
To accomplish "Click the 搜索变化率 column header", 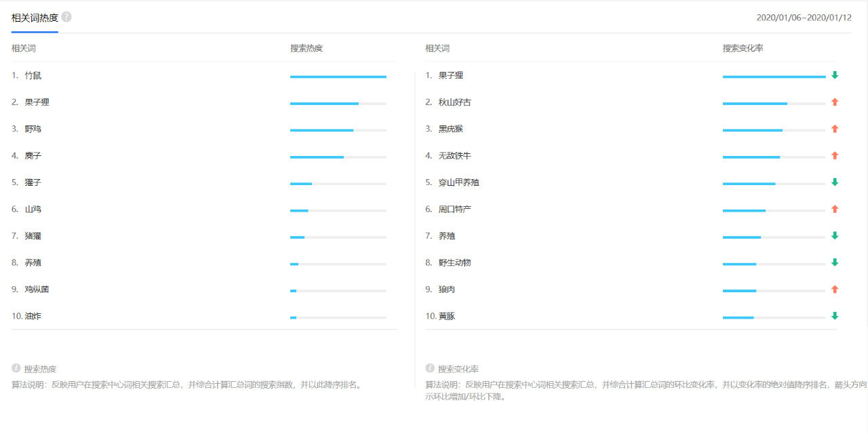I will [743, 49].
